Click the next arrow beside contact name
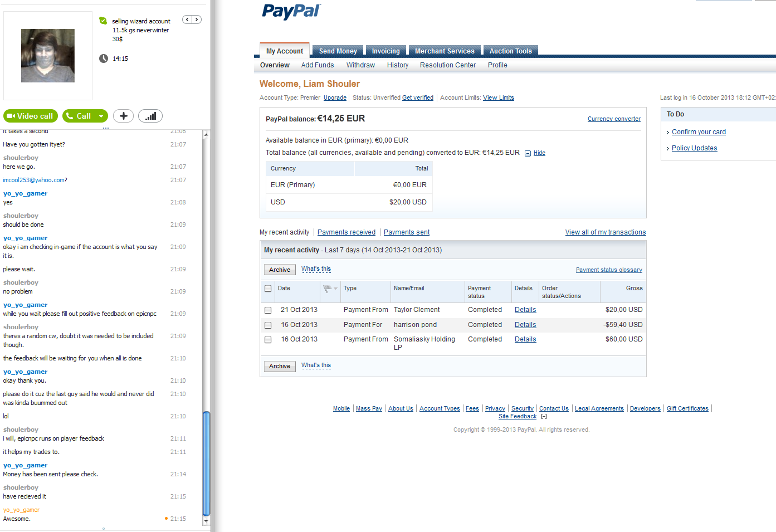Screen dimensions: 776x532 click(x=196, y=19)
